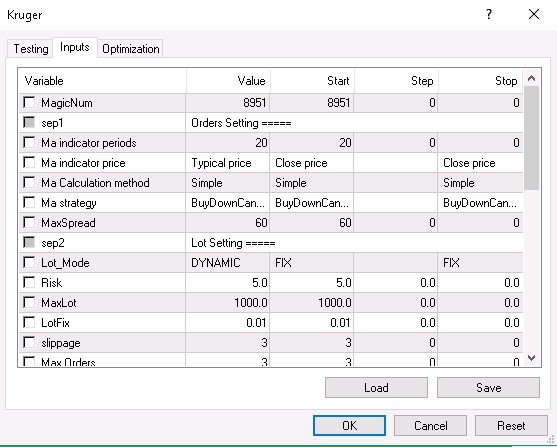This screenshot has height=447, width=557.
Task: Click the scroll down arrow
Action: click(x=531, y=357)
